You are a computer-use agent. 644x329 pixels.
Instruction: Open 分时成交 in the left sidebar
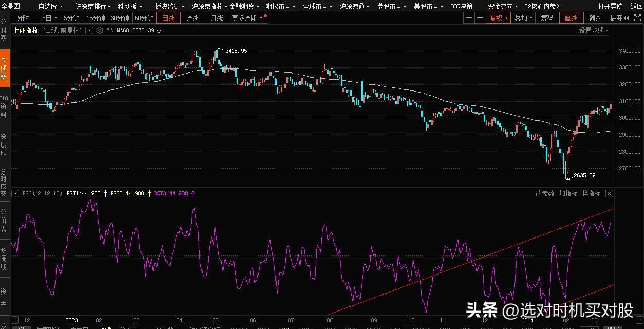(4, 182)
